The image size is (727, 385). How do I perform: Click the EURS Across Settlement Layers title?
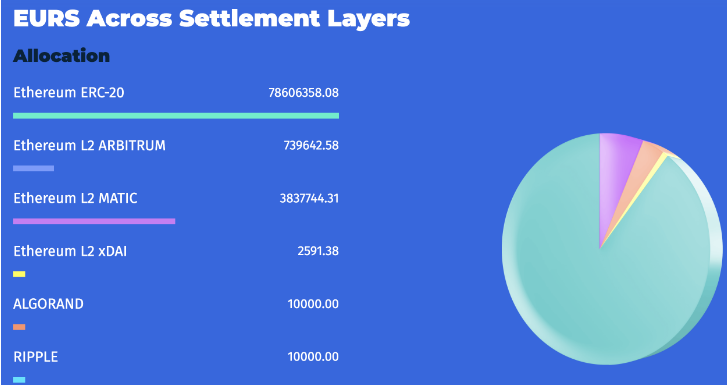211,19
